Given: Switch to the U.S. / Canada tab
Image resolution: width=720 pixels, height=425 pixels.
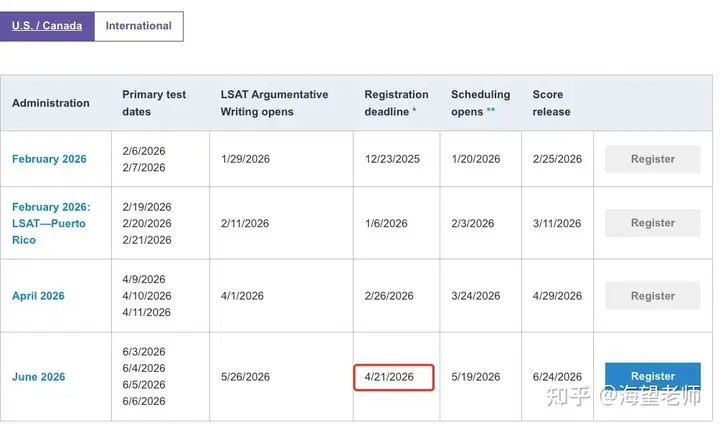Looking at the screenshot, I should (x=47, y=26).
